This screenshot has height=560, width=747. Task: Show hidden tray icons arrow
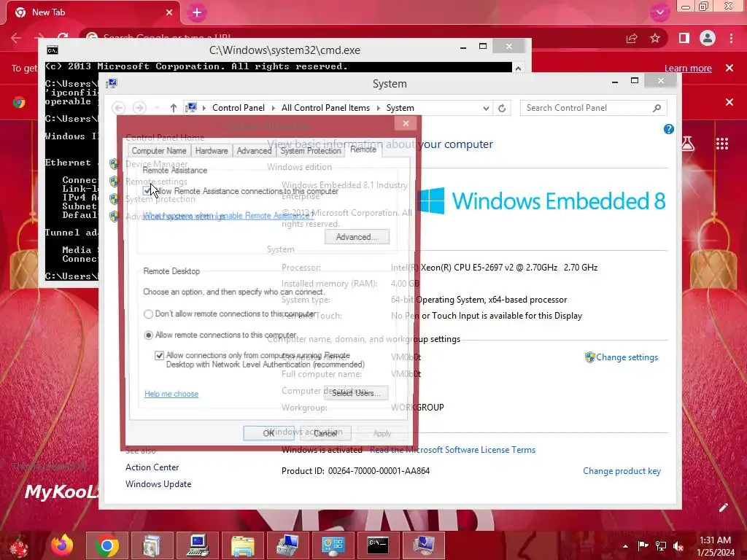(625, 546)
